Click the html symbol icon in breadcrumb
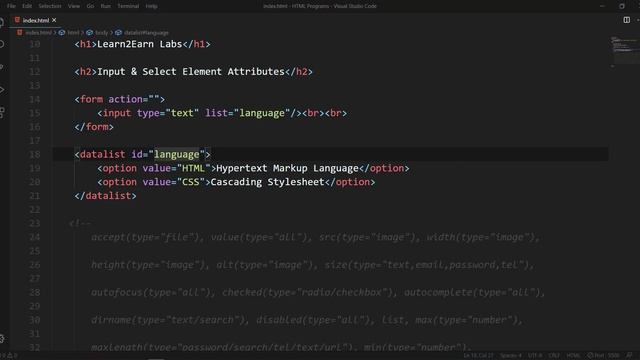The width and height of the screenshot is (640, 360). pos(62,33)
